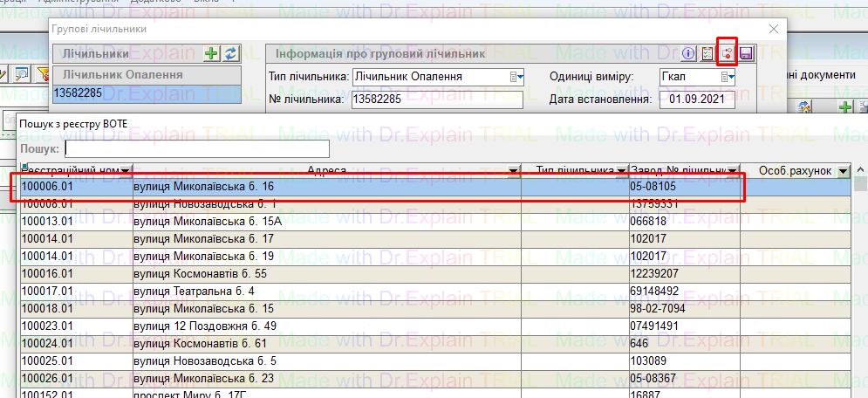Open the Адреса column filter arrow
The image size is (868, 398).
[512, 171]
